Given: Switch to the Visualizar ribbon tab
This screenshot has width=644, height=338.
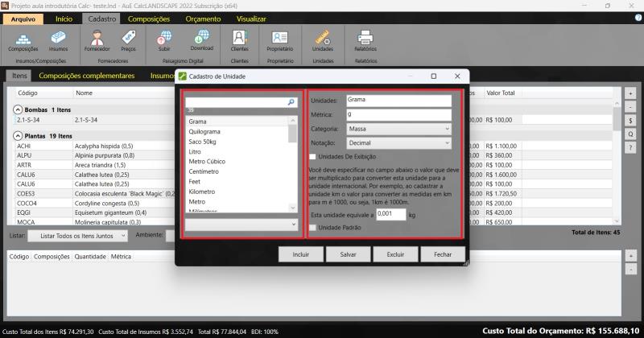Looking at the screenshot, I should tap(251, 19).
